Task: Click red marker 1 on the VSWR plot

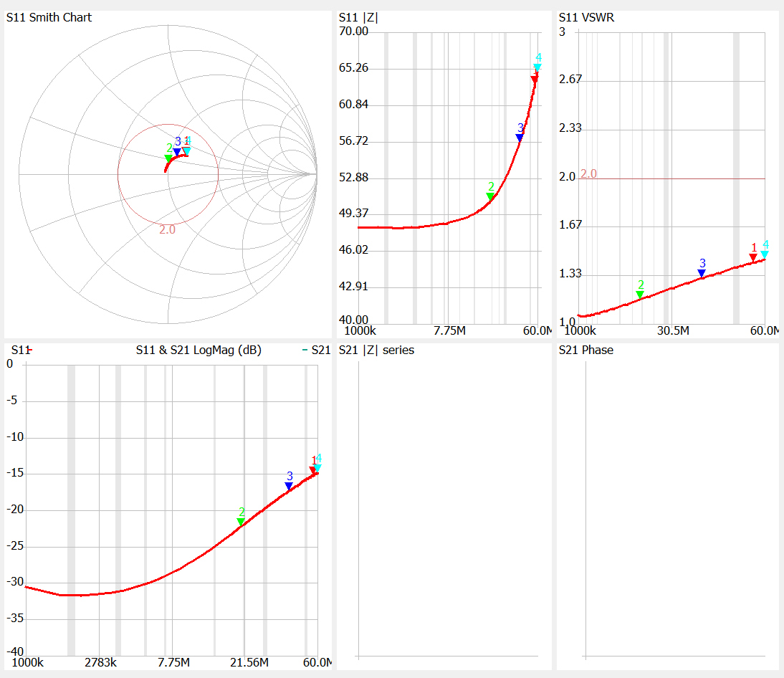Action: tap(753, 257)
